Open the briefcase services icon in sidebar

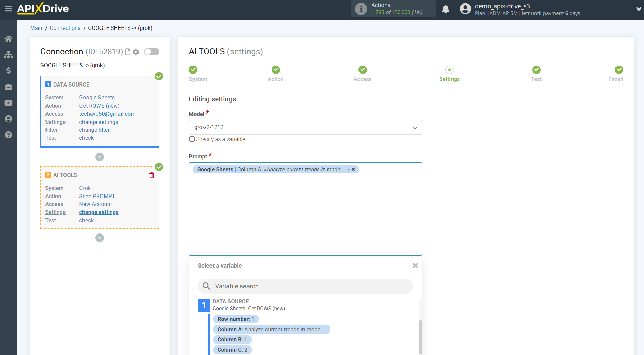(x=8, y=87)
